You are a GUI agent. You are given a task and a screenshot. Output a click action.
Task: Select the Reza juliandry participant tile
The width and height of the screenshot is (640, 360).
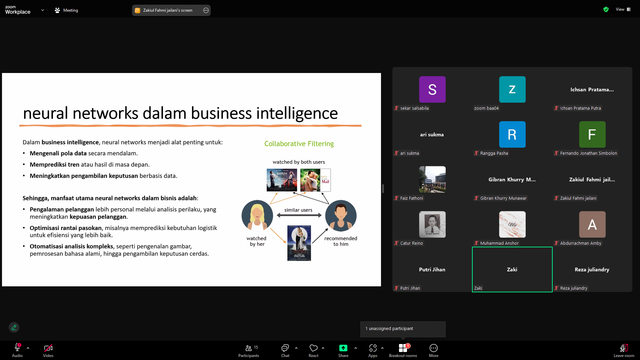592,269
